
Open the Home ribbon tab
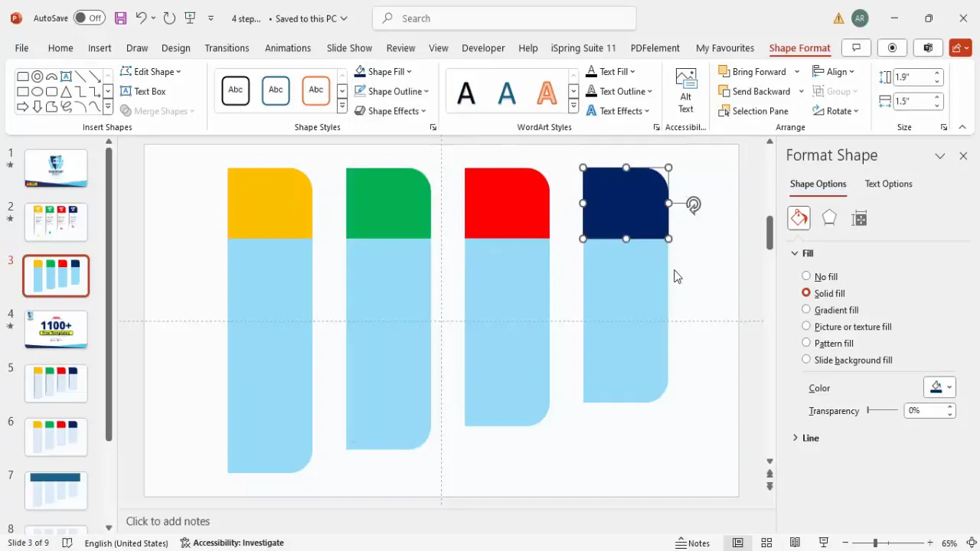60,47
